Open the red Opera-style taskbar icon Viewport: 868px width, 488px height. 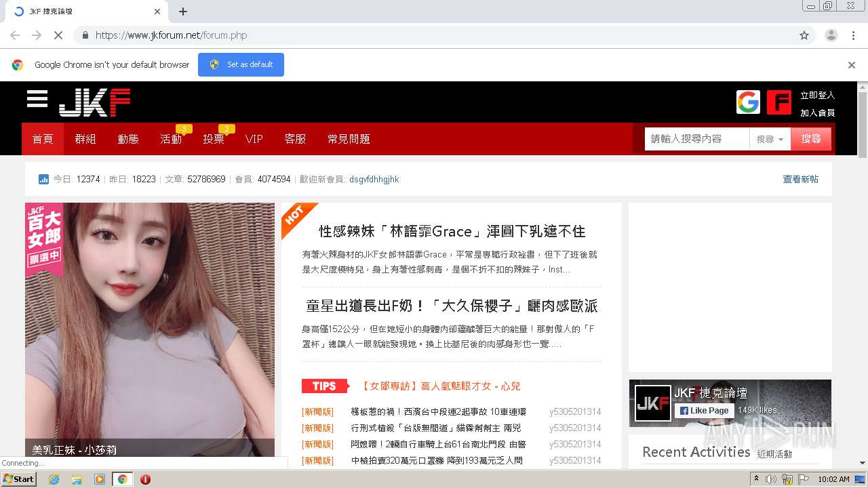coord(145,479)
